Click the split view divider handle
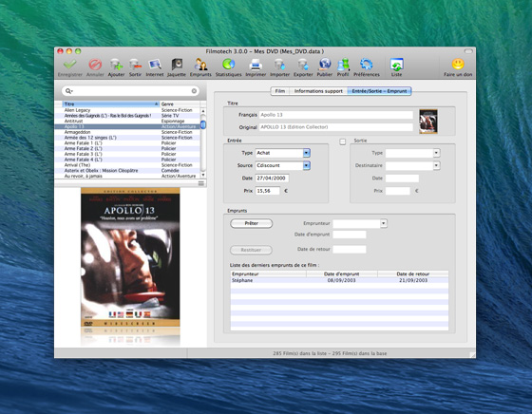Image resolution: width=532 pixels, height=414 pixels. coord(201,183)
